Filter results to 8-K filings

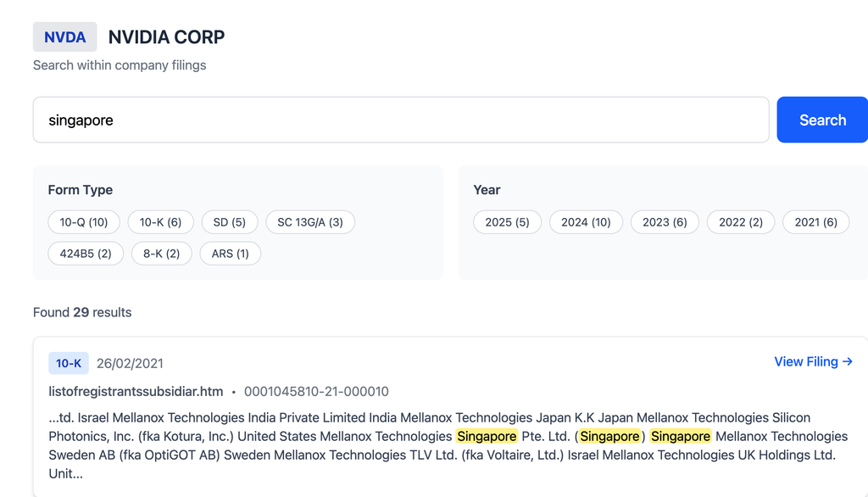161,253
